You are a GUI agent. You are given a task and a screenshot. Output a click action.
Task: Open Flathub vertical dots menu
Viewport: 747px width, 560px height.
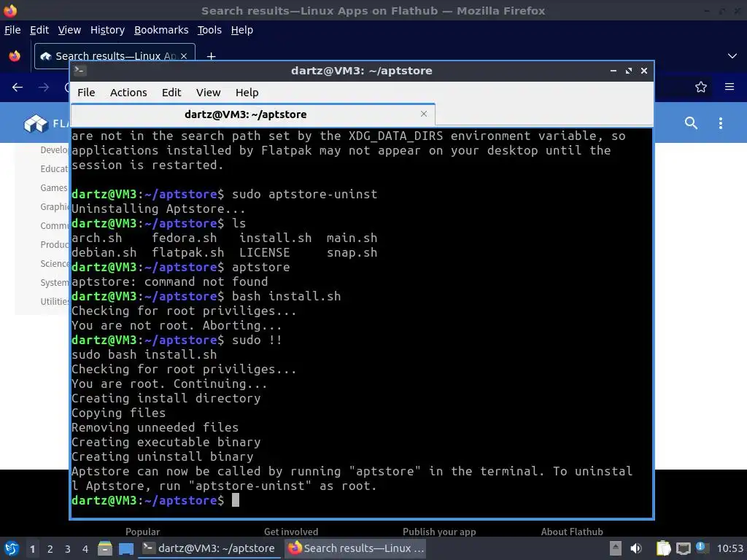[720, 122]
